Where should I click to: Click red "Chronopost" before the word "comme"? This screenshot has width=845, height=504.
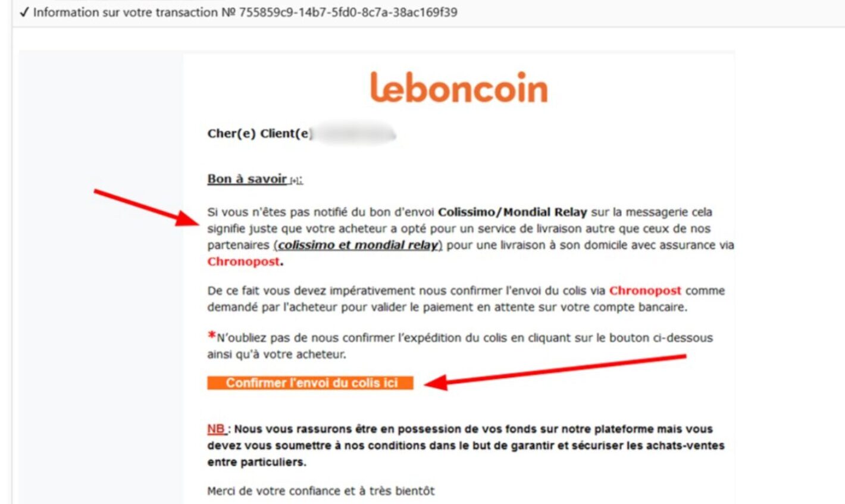point(645,291)
